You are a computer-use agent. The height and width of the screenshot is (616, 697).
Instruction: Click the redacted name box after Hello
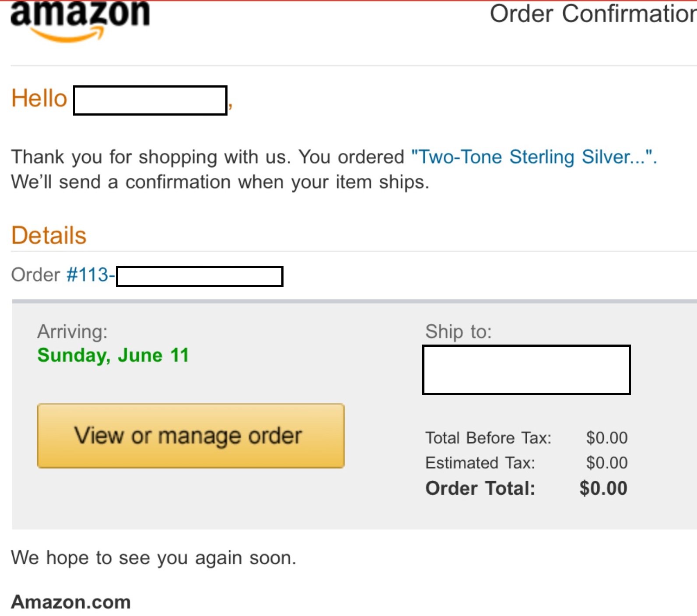[x=150, y=101]
